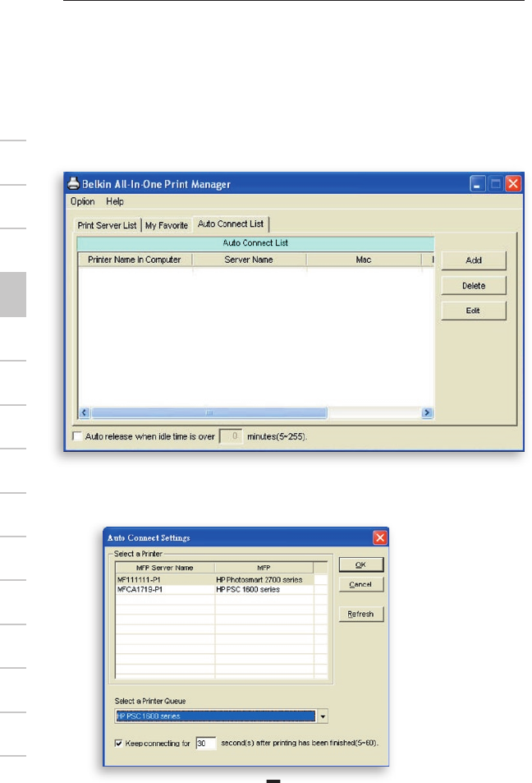The image size is (532, 783).
Task: Close the Belkin Print Manager window
Action: 513,184
